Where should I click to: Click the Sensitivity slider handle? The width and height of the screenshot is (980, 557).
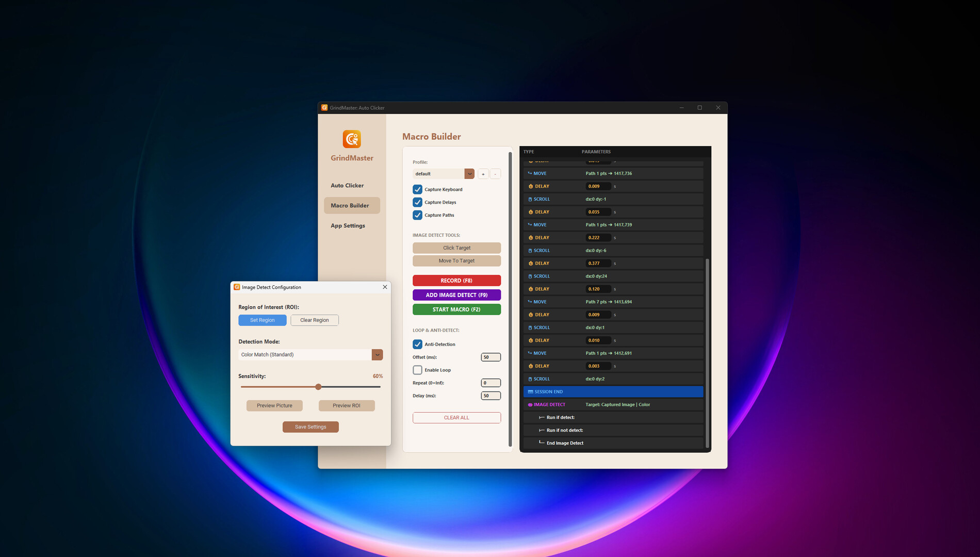pyautogui.click(x=318, y=387)
